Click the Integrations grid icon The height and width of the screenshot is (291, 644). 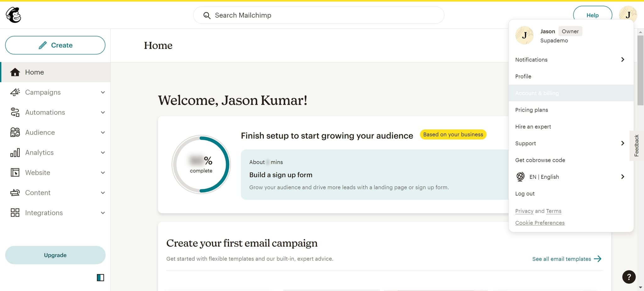click(x=15, y=213)
